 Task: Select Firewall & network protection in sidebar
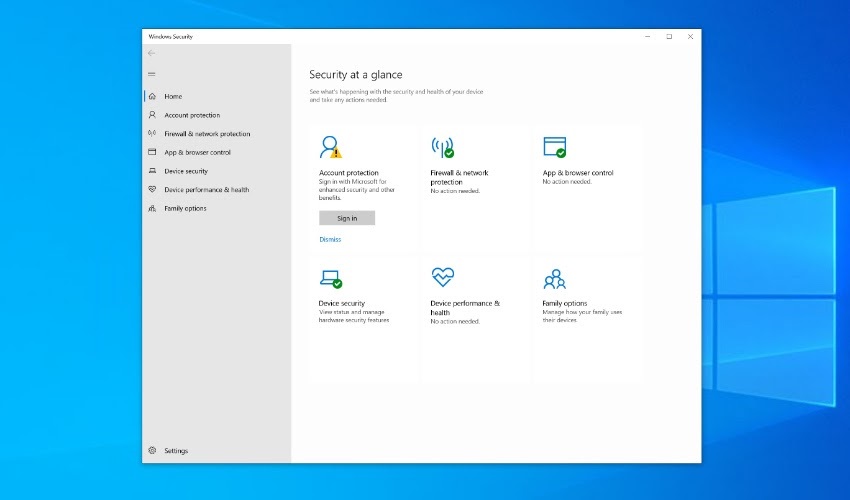[207, 134]
